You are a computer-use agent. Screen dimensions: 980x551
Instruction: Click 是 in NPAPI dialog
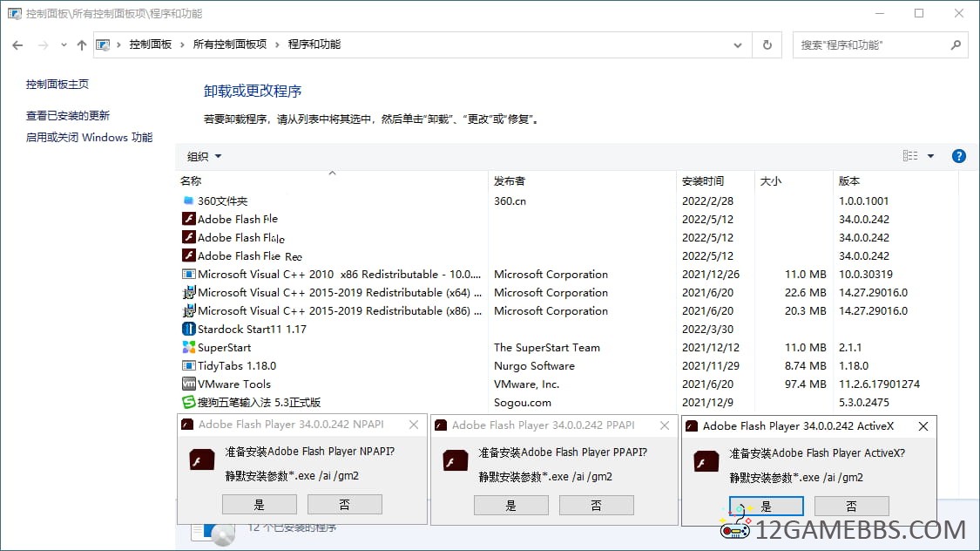point(260,505)
